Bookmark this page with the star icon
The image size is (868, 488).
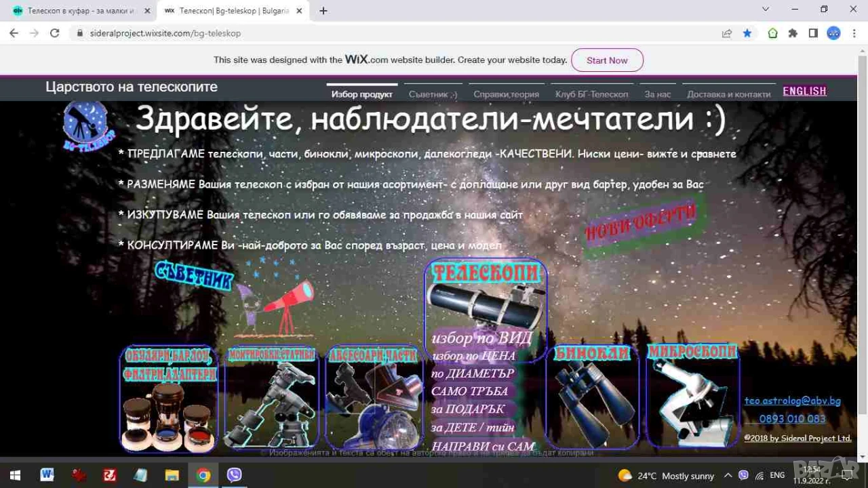(747, 33)
